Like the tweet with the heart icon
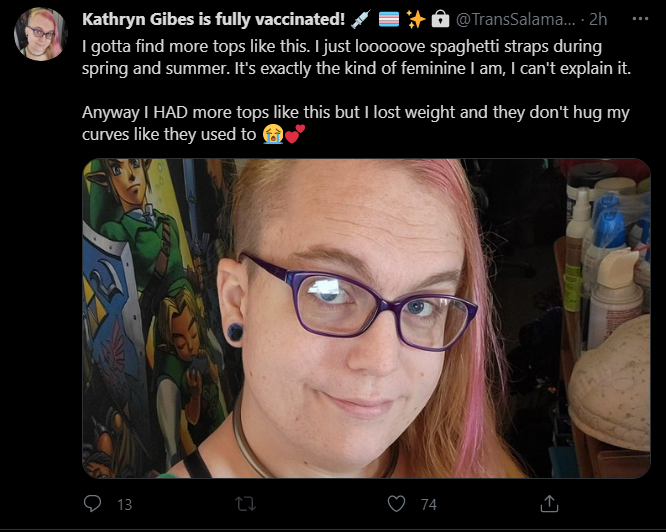 pos(396,504)
